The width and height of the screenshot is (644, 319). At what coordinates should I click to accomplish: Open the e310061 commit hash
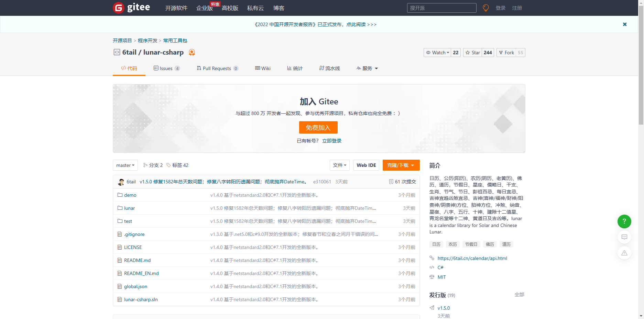pyautogui.click(x=322, y=182)
